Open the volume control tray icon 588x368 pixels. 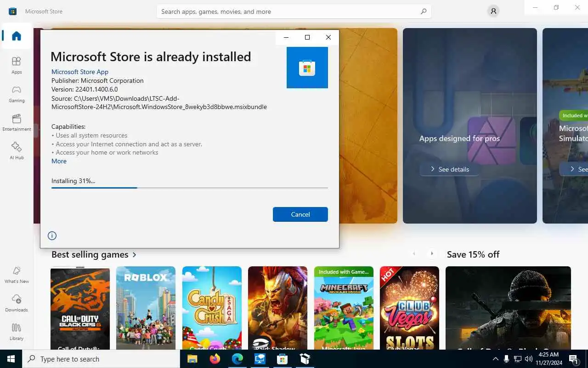tap(529, 359)
